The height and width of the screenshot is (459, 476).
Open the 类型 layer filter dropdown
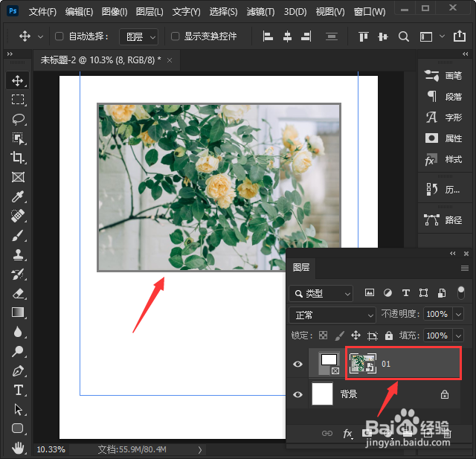321,294
